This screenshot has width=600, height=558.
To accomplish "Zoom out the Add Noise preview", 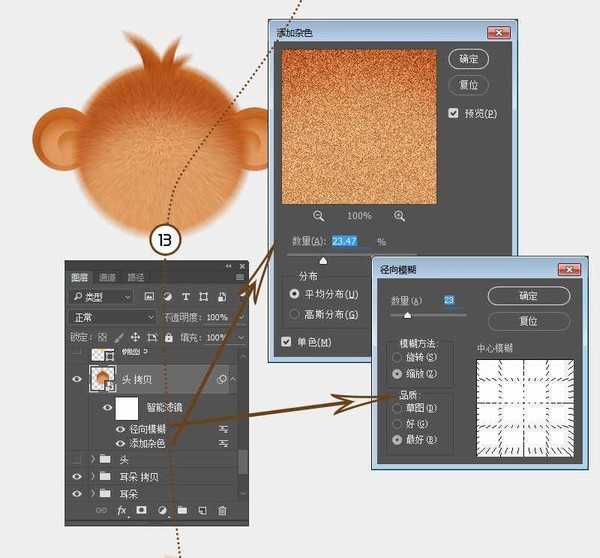I will [x=318, y=215].
